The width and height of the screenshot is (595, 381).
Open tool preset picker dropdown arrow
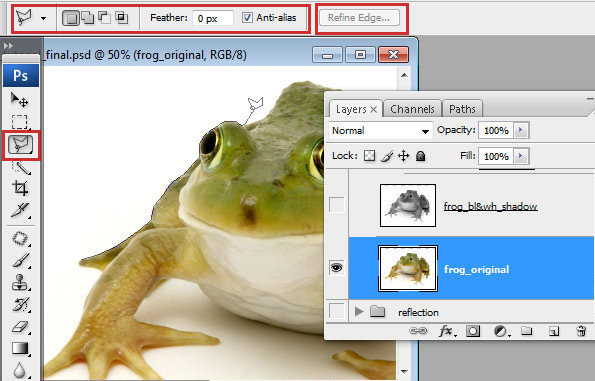coord(44,18)
